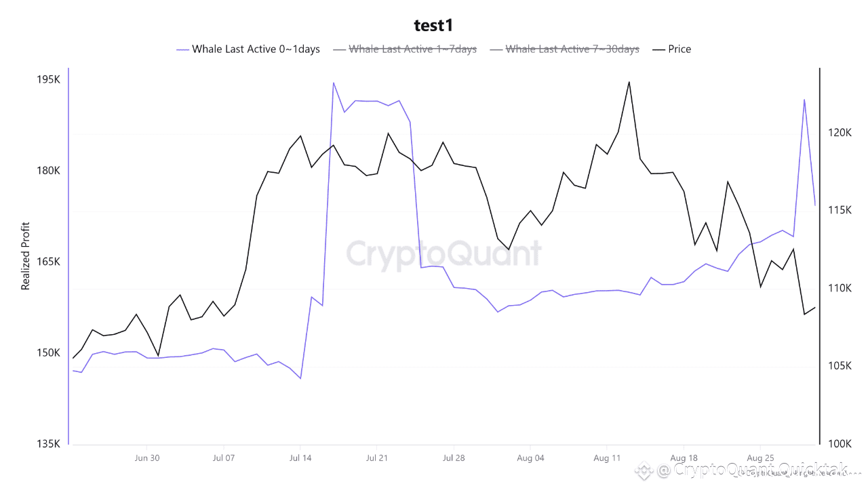Enable the Whale Last Active 7~30days series
Screen dimensions: 868x488
click(x=564, y=49)
